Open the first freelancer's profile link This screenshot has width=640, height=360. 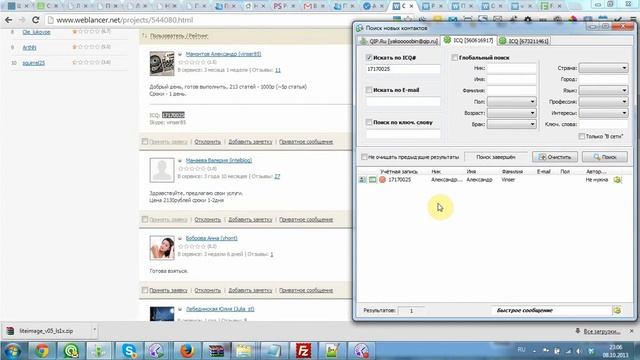tap(223, 54)
